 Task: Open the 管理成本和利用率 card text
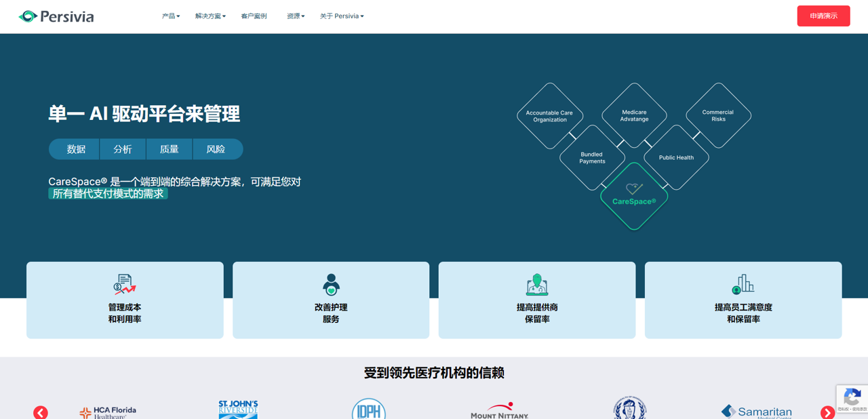click(x=125, y=313)
